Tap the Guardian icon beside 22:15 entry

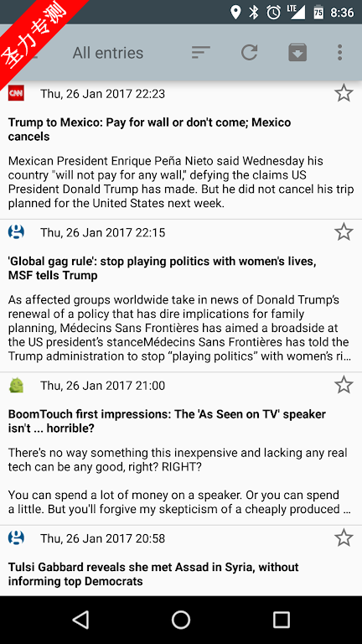coord(16,232)
